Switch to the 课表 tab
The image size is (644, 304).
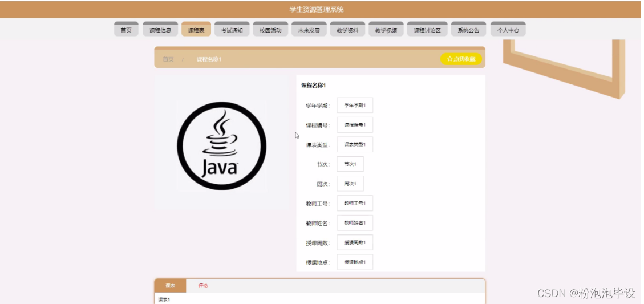171,286
